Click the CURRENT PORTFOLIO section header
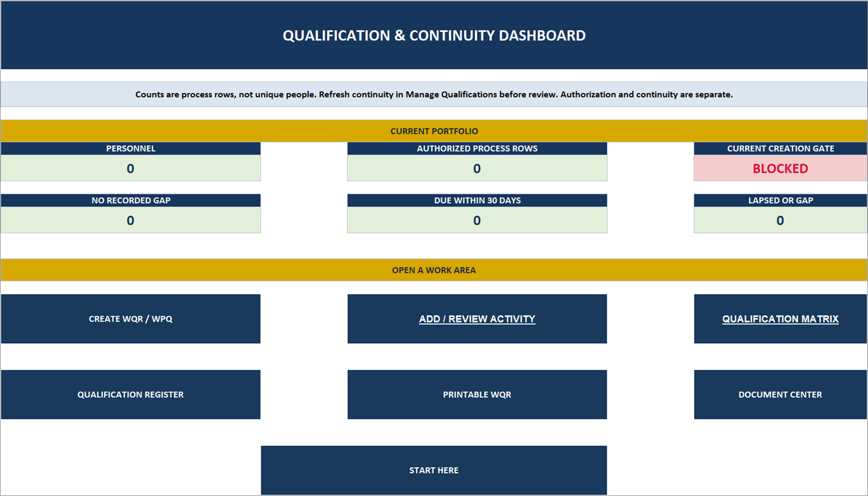This screenshot has width=868, height=496. pos(434,131)
